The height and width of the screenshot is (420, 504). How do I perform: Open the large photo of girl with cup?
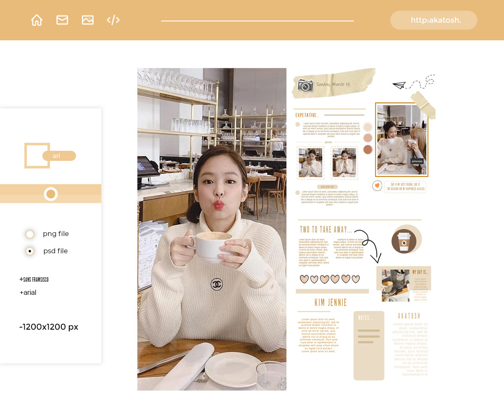click(x=212, y=229)
